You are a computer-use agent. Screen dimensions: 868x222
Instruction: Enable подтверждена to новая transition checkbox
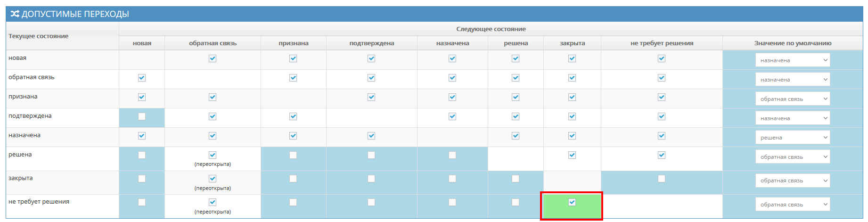click(x=142, y=116)
